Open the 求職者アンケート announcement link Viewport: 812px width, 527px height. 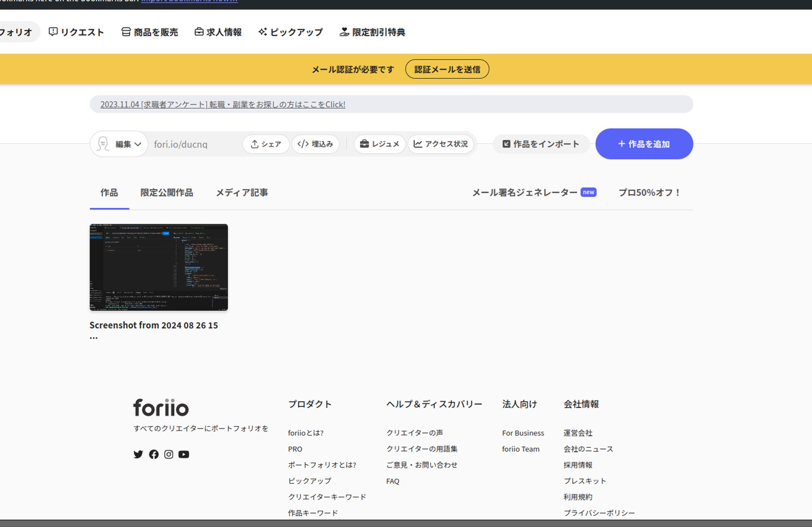(x=223, y=104)
